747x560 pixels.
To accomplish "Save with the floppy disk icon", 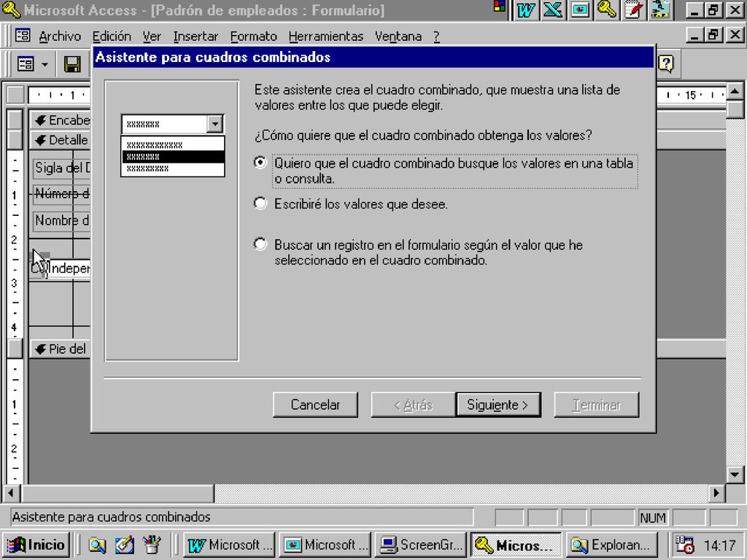I will [x=72, y=64].
